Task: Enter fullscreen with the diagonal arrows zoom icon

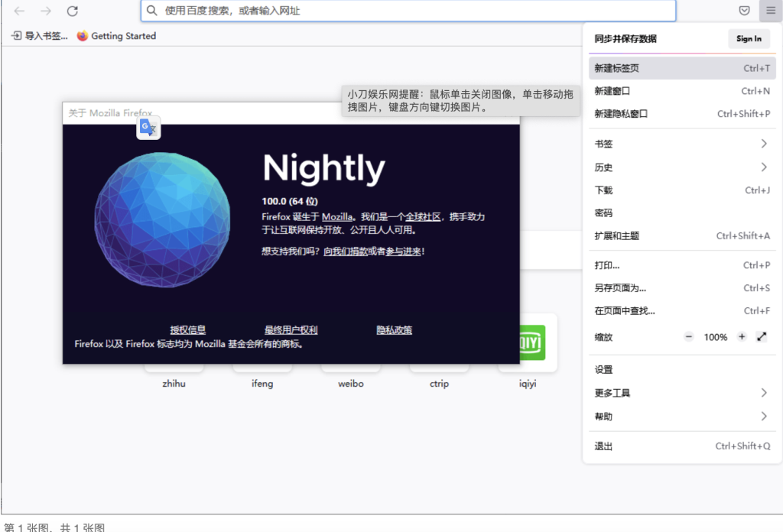Action: pos(762,336)
